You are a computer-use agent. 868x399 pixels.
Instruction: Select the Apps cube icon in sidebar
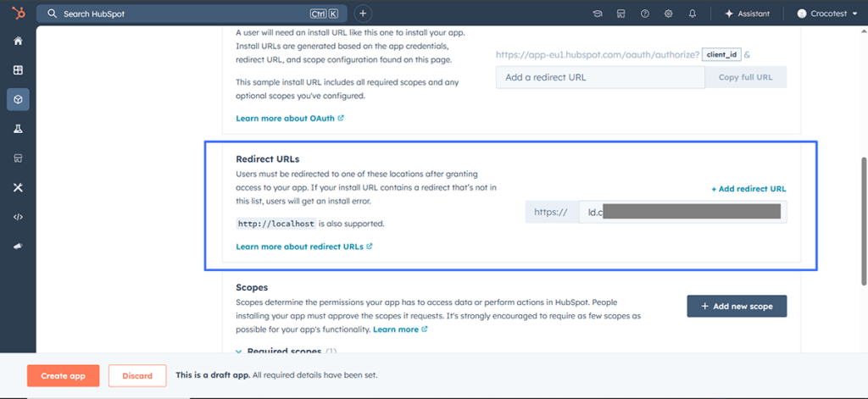[18, 100]
